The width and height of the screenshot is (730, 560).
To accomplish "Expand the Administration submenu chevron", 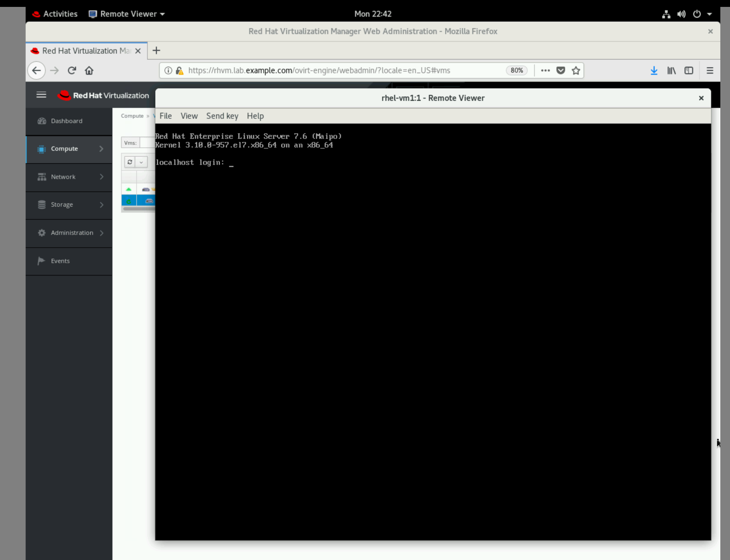I will click(x=101, y=233).
